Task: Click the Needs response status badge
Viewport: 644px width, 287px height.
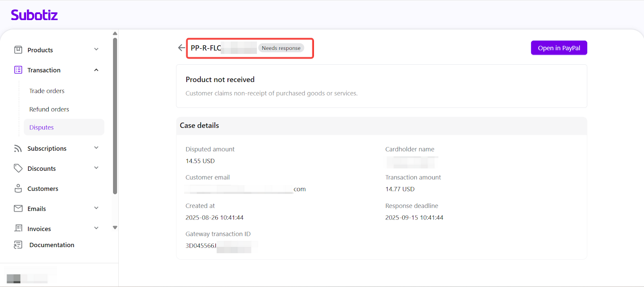Action: [x=281, y=48]
